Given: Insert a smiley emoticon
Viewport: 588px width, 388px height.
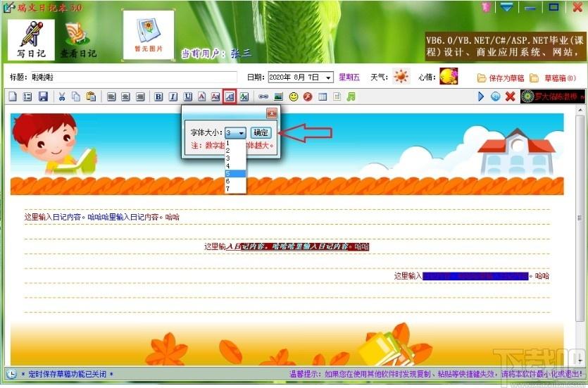Looking at the screenshot, I should point(294,96).
